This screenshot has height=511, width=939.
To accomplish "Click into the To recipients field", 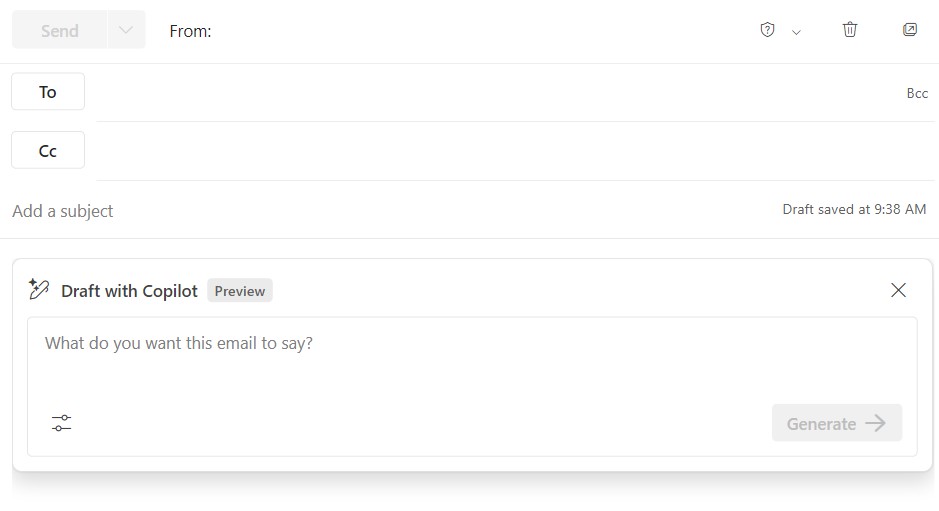I will click(x=490, y=92).
